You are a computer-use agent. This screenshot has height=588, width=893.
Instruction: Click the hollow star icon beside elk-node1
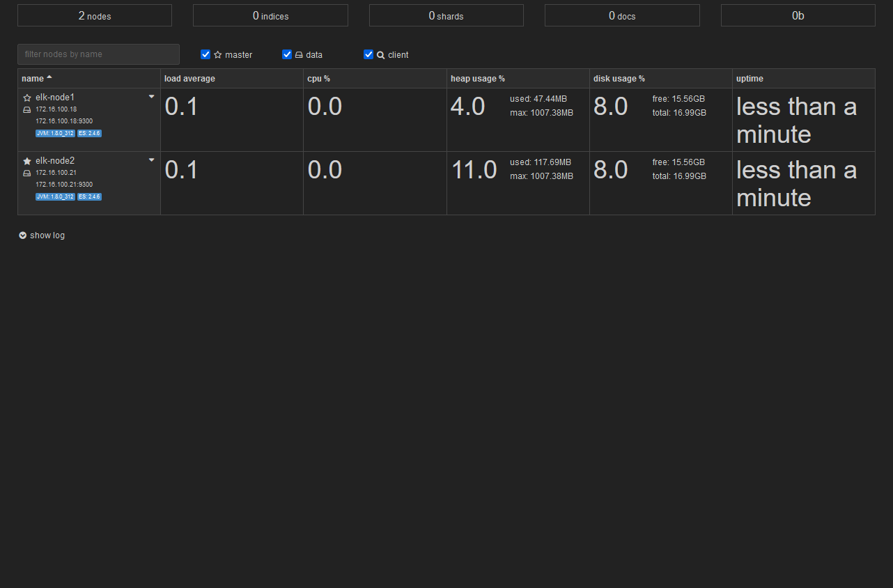(27, 98)
